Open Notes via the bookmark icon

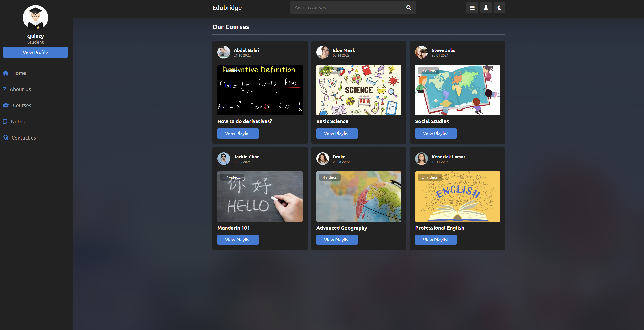[6, 122]
